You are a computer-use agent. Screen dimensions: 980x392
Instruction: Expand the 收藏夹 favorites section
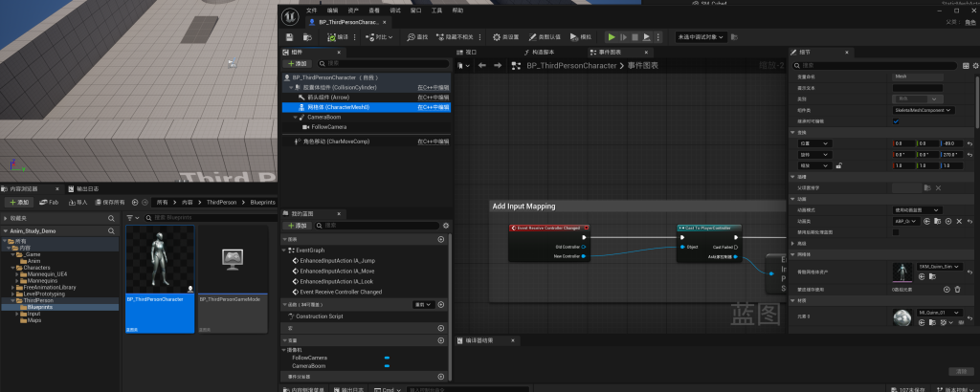[x=5, y=218]
